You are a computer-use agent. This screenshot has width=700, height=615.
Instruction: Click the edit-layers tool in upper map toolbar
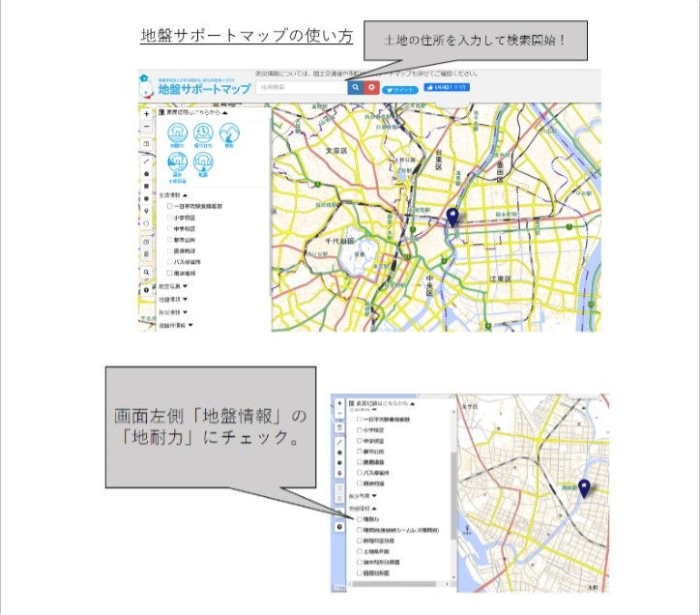tap(146, 242)
